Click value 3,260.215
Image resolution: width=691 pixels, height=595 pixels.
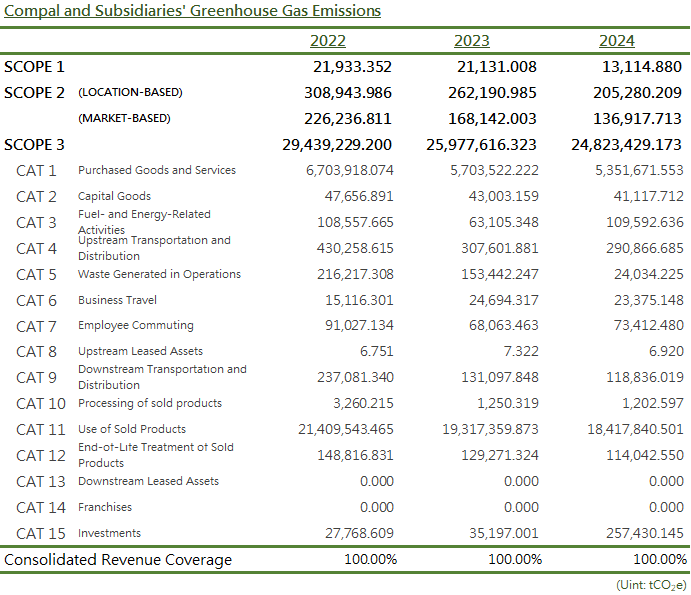(364, 404)
